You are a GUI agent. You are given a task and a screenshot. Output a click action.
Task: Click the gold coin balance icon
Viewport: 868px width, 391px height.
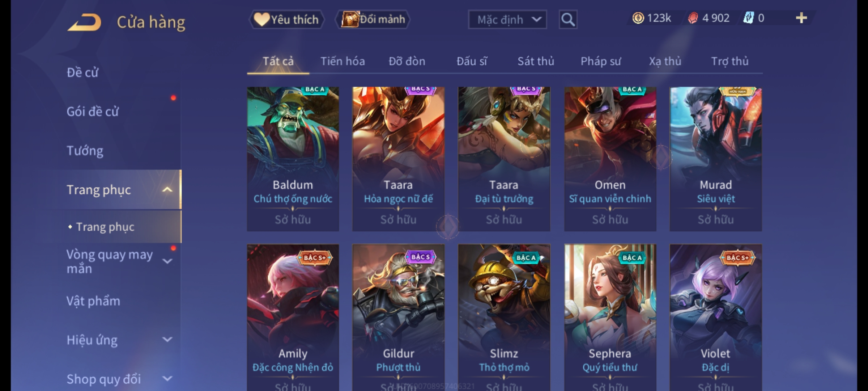pos(638,18)
